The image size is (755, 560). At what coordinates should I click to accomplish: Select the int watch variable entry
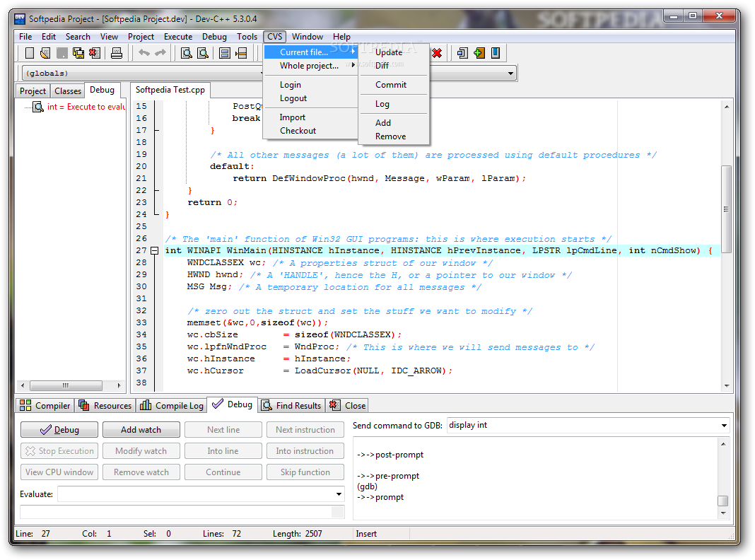(x=85, y=107)
